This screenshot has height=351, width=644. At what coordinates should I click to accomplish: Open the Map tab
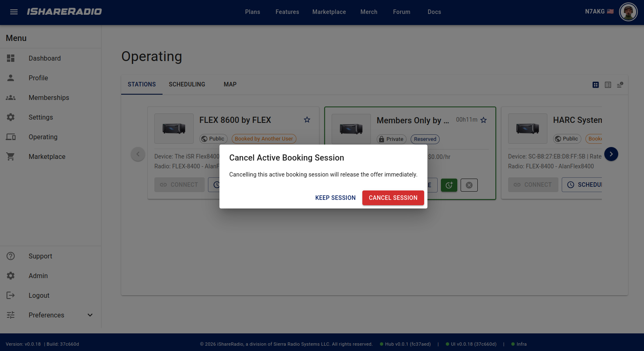click(230, 84)
